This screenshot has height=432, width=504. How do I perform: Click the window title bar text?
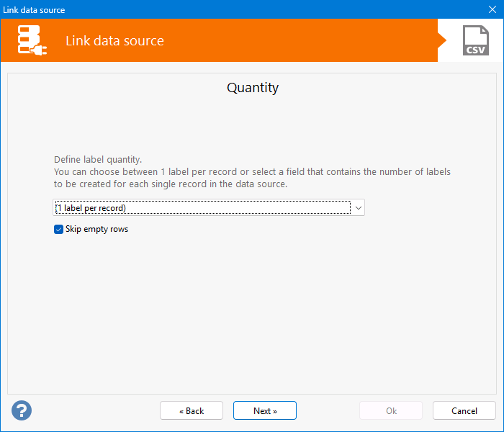[x=34, y=9]
